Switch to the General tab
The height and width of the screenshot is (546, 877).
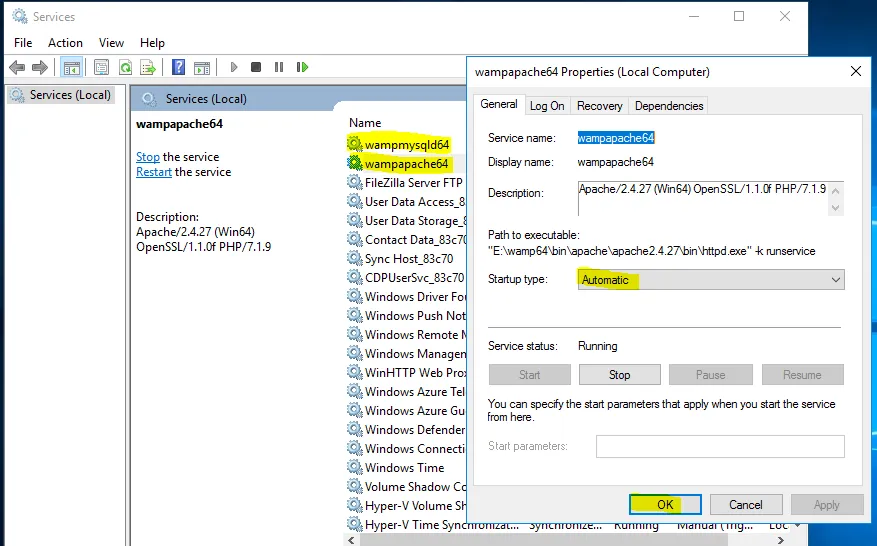pyautogui.click(x=499, y=104)
